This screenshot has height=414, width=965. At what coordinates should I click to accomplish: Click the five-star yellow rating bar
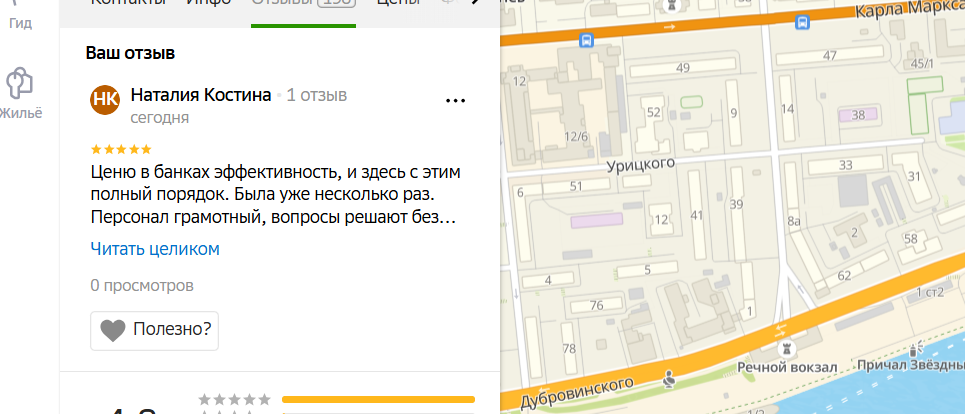tap(378, 400)
